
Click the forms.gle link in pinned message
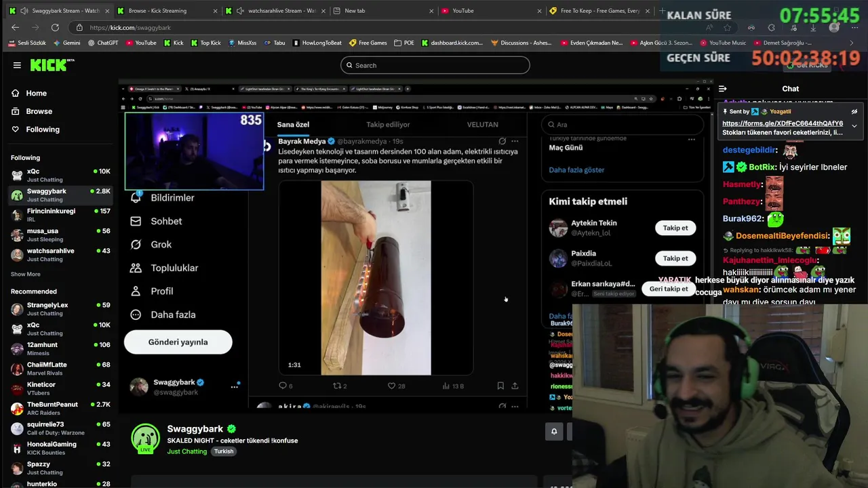783,123
